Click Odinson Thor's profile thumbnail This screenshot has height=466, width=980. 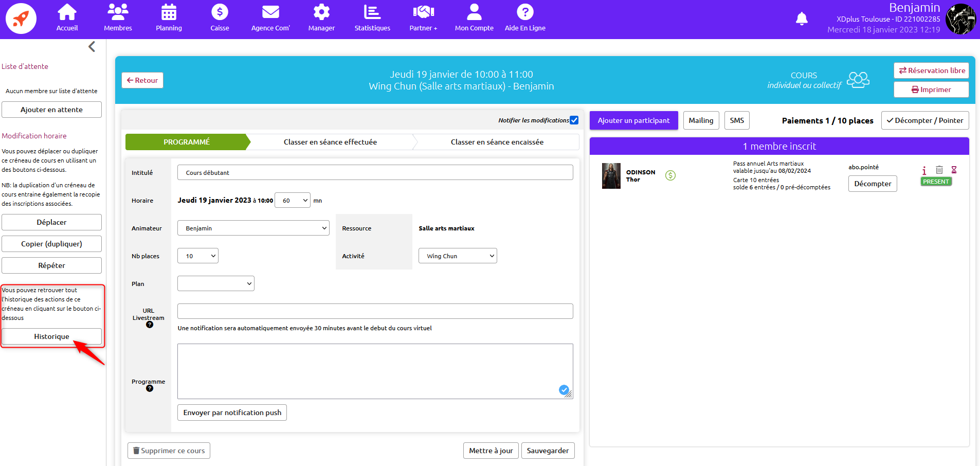point(611,176)
